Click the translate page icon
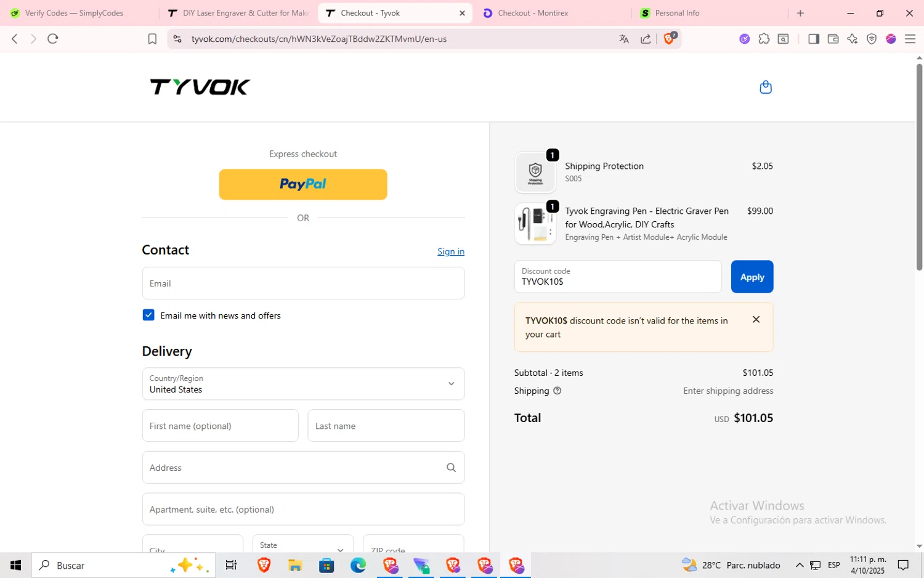 pyautogui.click(x=624, y=39)
